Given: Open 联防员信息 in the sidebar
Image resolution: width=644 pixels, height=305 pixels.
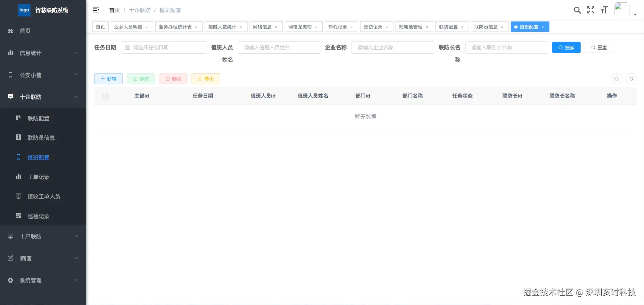Looking at the screenshot, I should [43, 138].
